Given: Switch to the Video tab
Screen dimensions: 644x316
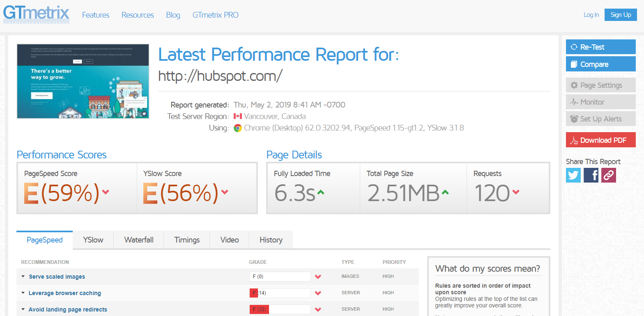Looking at the screenshot, I should 230,240.
